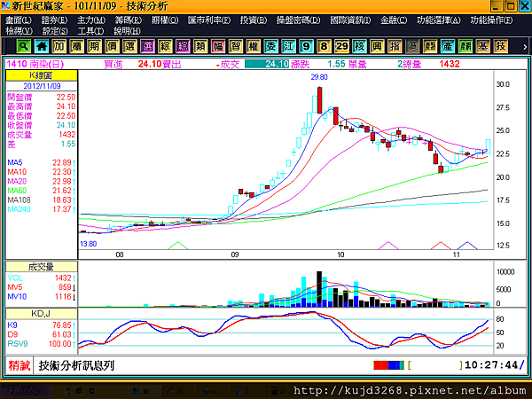Viewport: 532px width, 399px height.
Task: Click the 櫃 toolbar icon
Action: coord(76,46)
